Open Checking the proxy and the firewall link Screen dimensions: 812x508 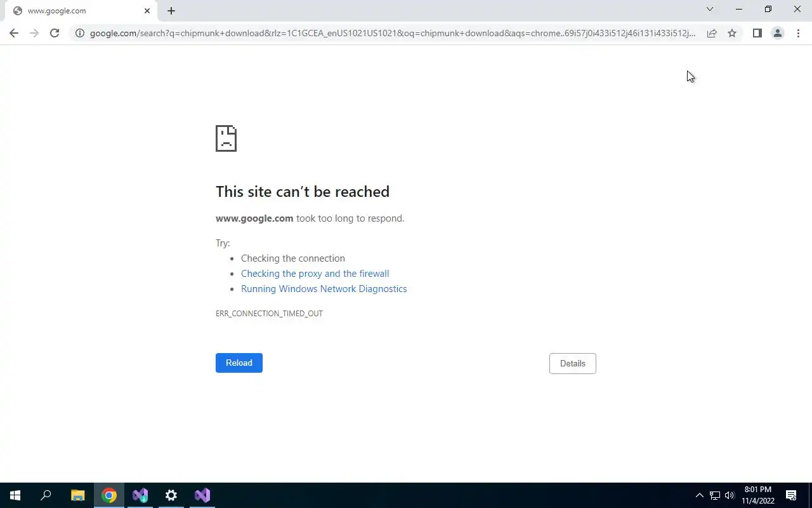(x=315, y=274)
